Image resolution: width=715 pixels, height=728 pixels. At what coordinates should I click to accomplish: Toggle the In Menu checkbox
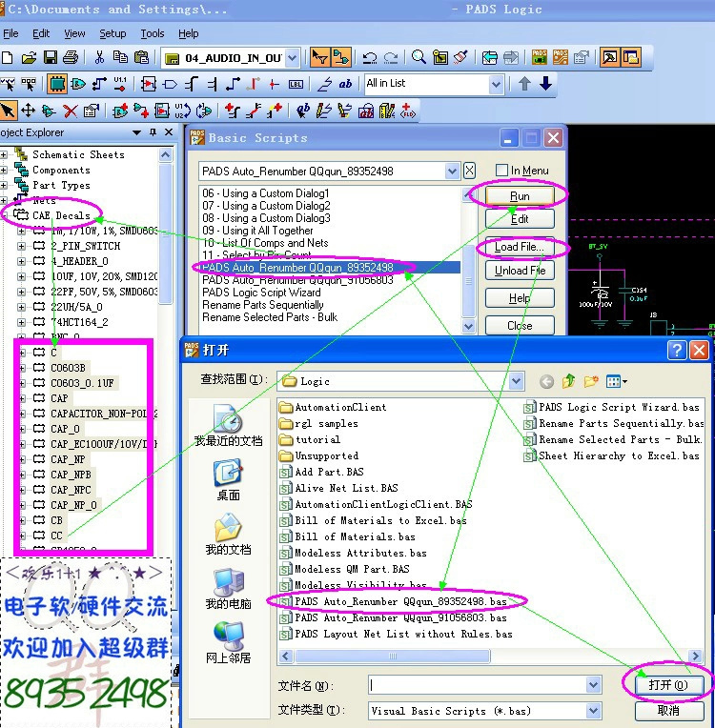(501, 171)
